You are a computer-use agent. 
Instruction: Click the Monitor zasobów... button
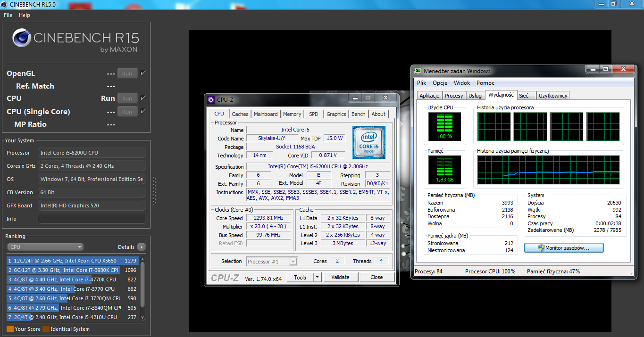(564, 247)
